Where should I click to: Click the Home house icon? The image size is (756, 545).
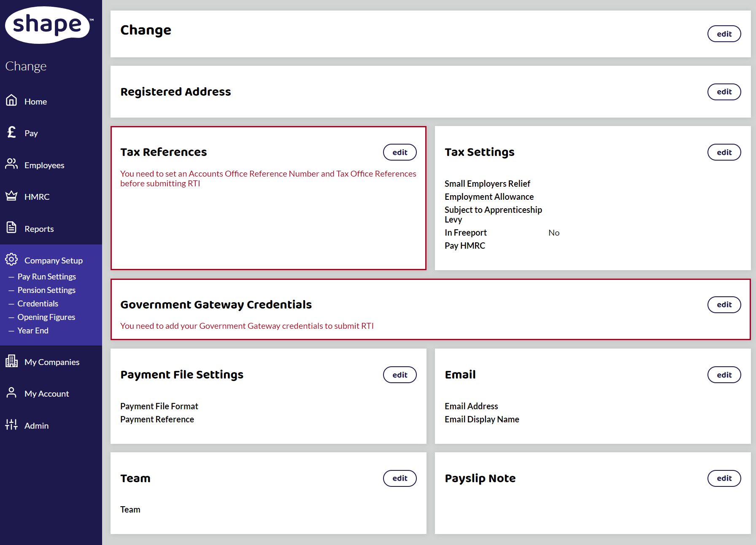pyautogui.click(x=11, y=100)
